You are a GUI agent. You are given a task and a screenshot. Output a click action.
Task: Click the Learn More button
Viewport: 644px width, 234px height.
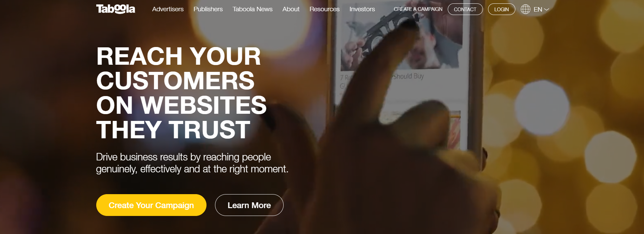[249, 205]
